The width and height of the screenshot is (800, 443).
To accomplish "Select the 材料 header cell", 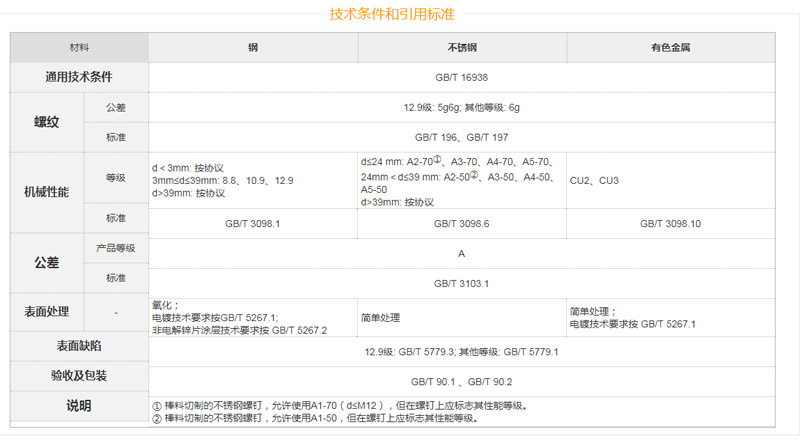I will [79, 47].
